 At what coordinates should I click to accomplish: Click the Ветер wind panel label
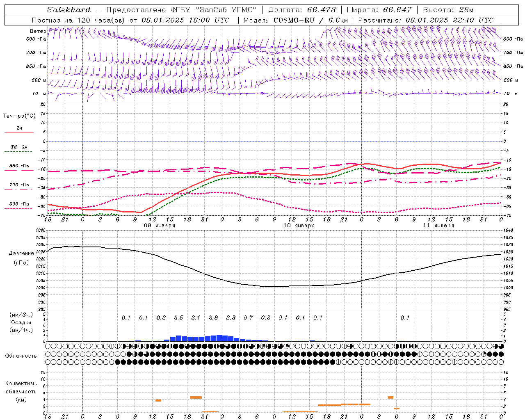[38, 31]
